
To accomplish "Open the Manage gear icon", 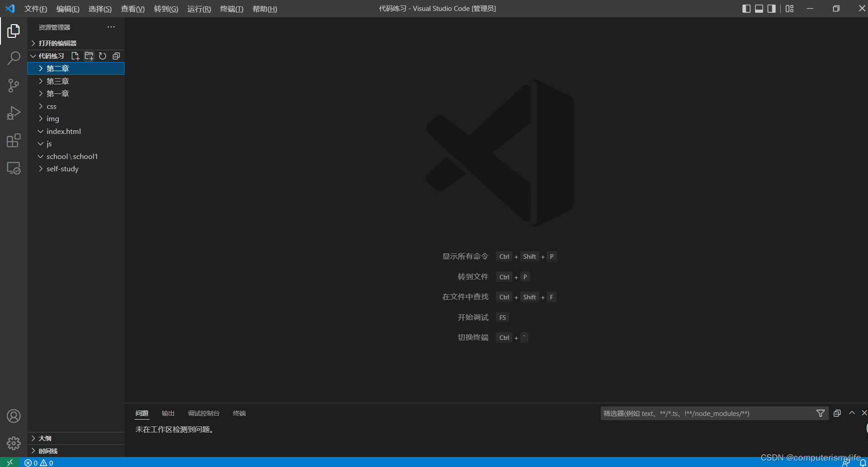I will 14,443.
